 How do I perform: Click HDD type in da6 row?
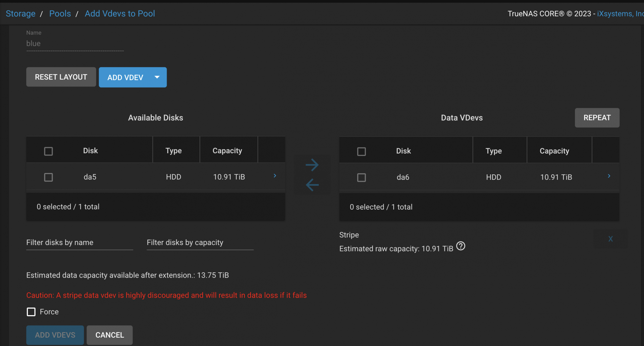coord(494,177)
